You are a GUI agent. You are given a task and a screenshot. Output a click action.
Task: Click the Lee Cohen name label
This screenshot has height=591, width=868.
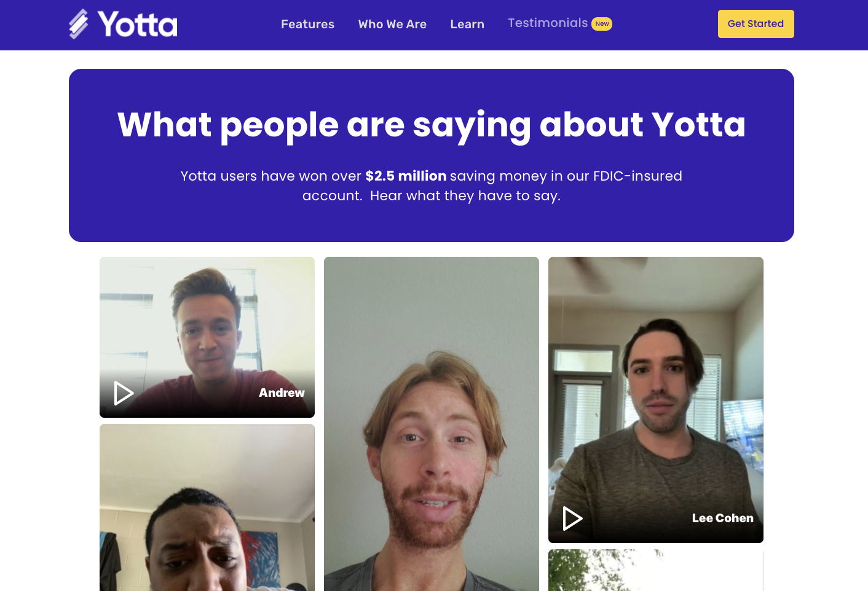click(x=722, y=518)
